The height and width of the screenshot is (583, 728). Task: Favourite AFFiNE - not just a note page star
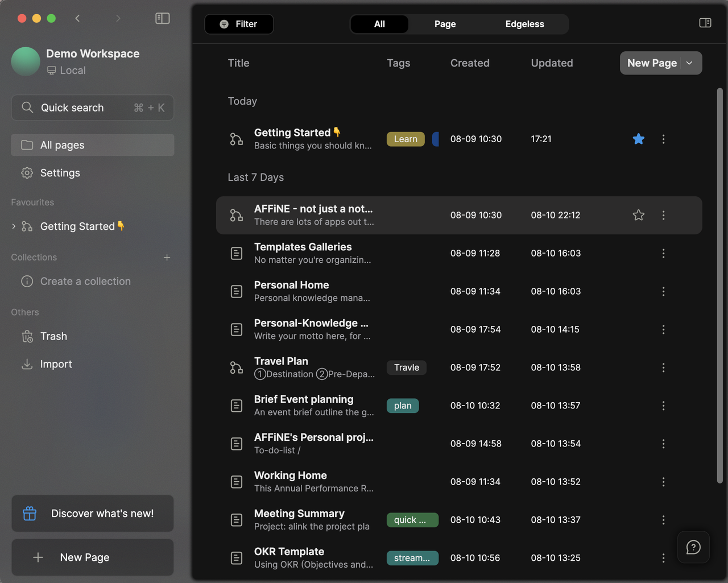point(639,215)
